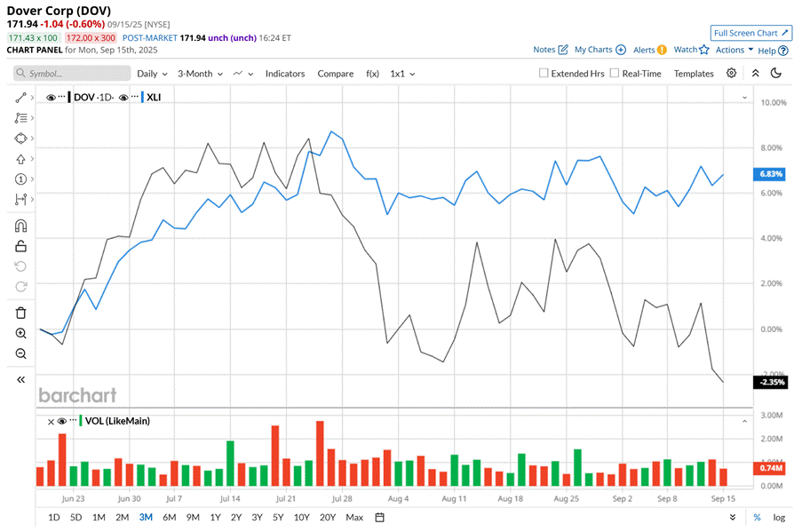The height and width of the screenshot is (532, 802).
Task: Click the double up-arrow collapse icon
Action: coord(756,73)
